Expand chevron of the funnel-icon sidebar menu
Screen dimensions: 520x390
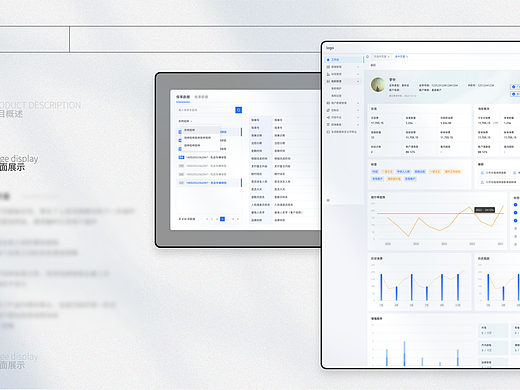point(358,125)
